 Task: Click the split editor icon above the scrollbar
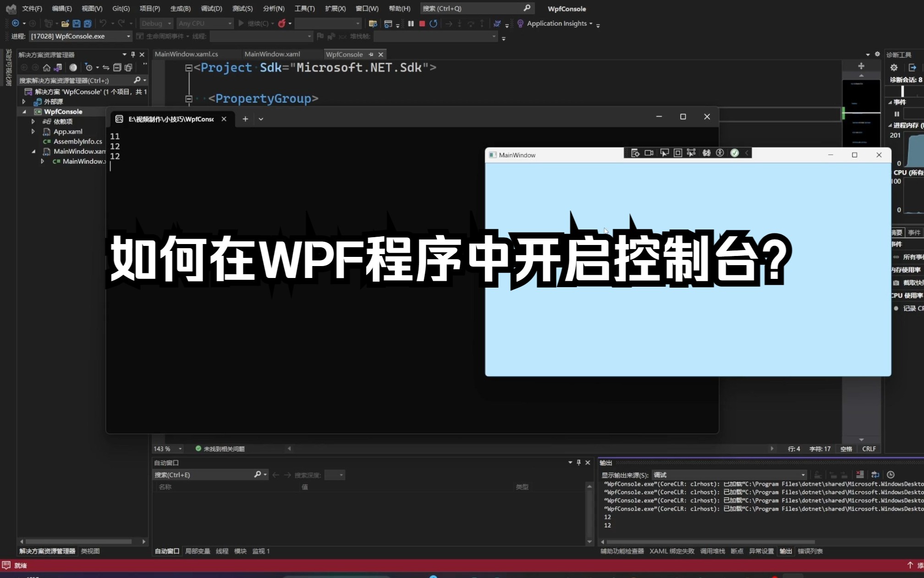[861, 66]
